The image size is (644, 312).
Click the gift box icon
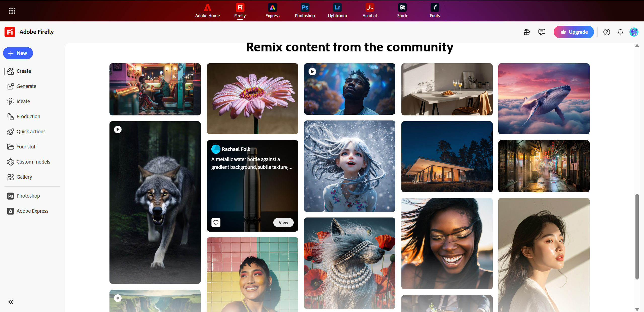point(527,32)
